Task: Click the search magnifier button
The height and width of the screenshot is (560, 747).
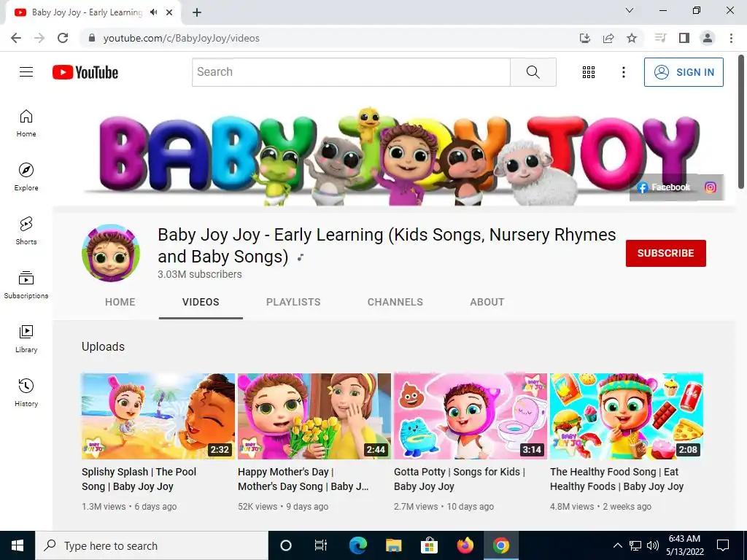Action: [x=533, y=72]
